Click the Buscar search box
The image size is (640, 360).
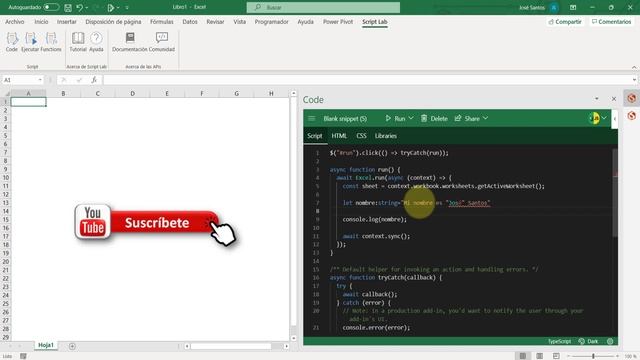[x=323, y=7]
